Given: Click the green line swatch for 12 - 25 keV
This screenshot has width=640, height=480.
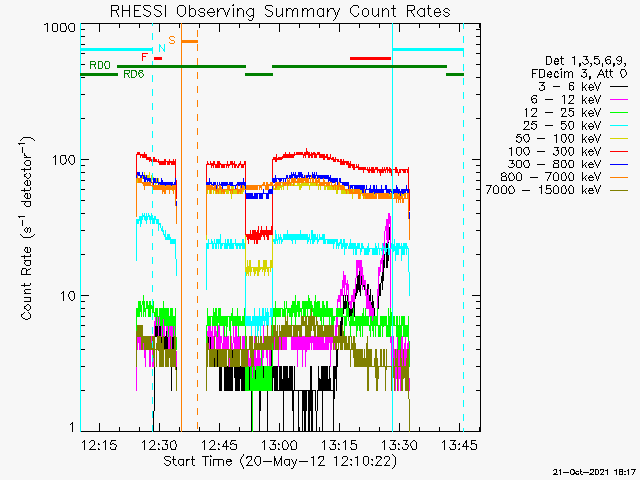Looking at the screenshot, I should 619,113.
